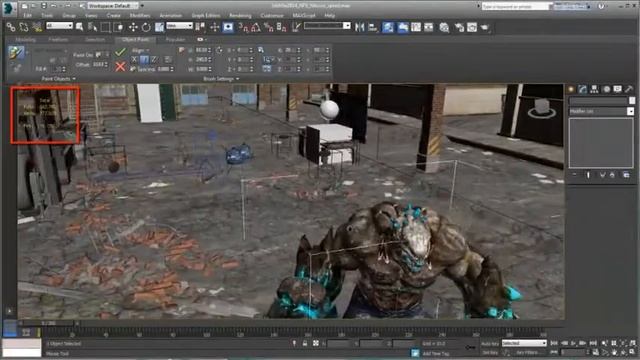Open the Modify command panel tab
The height and width of the screenshot is (360, 640).
pos(583,89)
